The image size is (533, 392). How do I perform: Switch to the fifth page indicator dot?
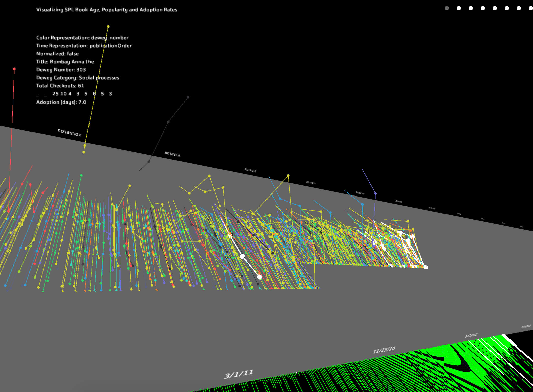(495, 8)
